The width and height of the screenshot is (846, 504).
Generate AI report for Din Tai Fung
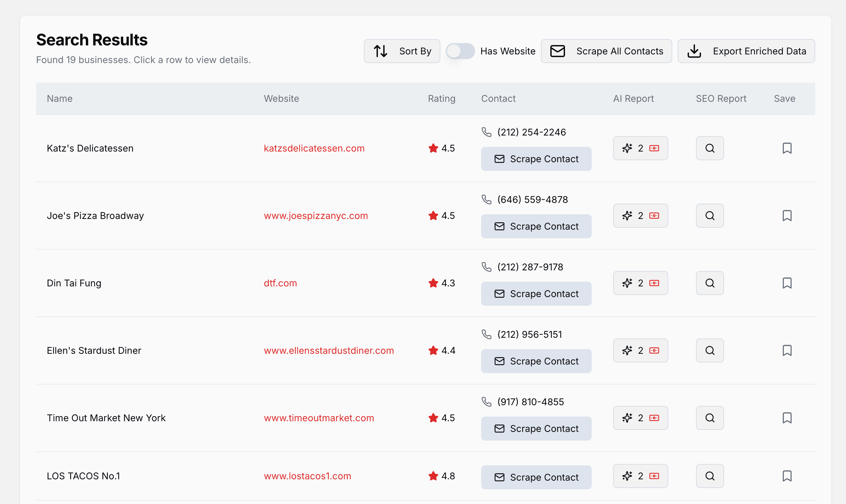tap(640, 283)
